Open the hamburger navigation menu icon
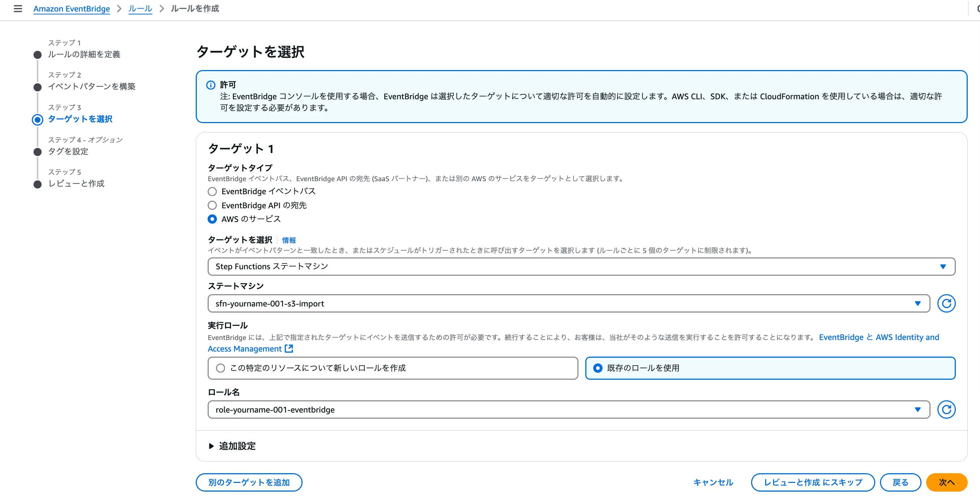The width and height of the screenshot is (980, 501). coord(17,8)
